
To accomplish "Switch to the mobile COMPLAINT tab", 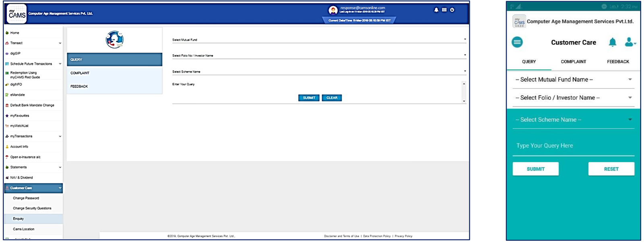I will point(573,62).
